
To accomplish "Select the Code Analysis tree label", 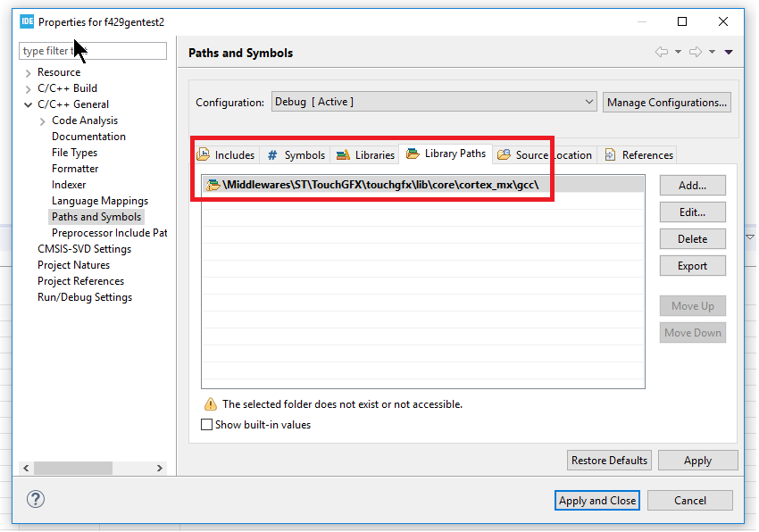I will (85, 121).
